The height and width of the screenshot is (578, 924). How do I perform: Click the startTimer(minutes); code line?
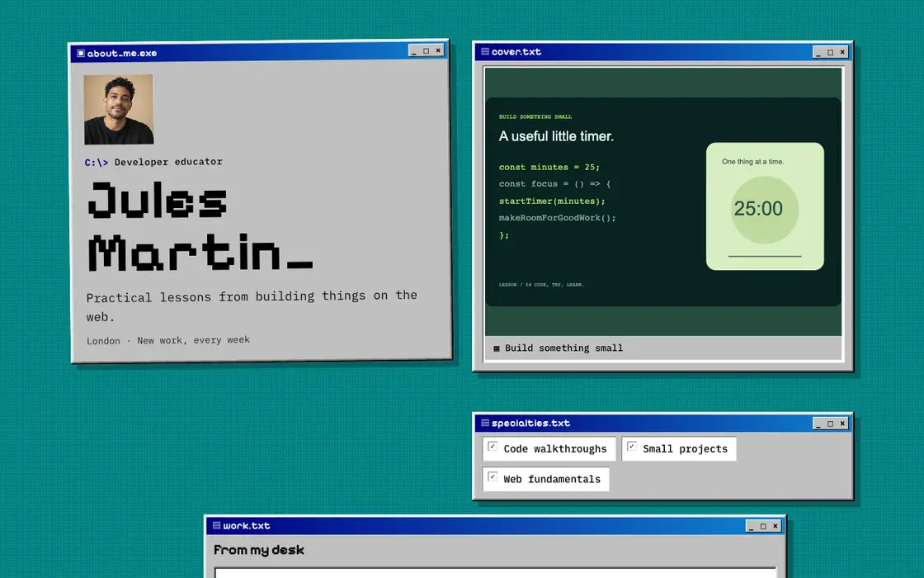click(552, 201)
